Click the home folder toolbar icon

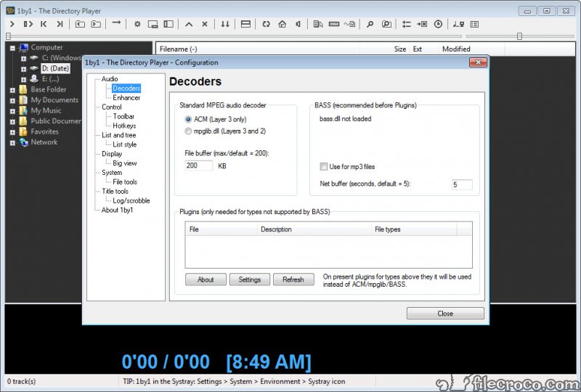(x=283, y=24)
